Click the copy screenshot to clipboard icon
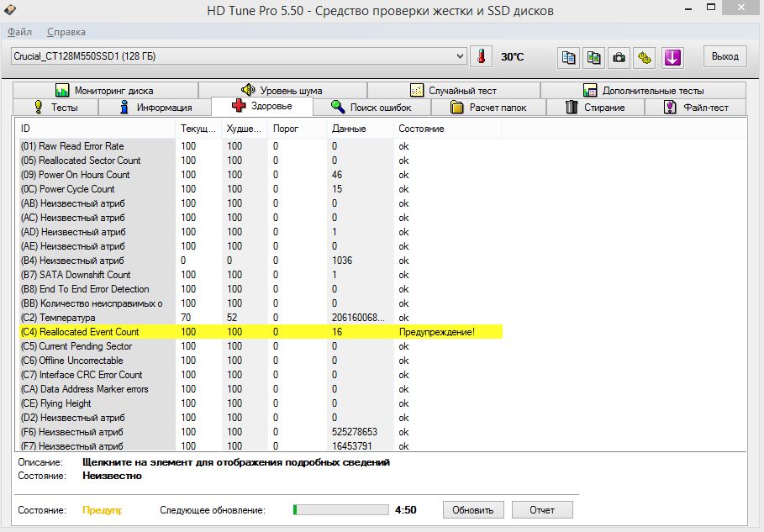The width and height of the screenshot is (764, 532). (593, 57)
